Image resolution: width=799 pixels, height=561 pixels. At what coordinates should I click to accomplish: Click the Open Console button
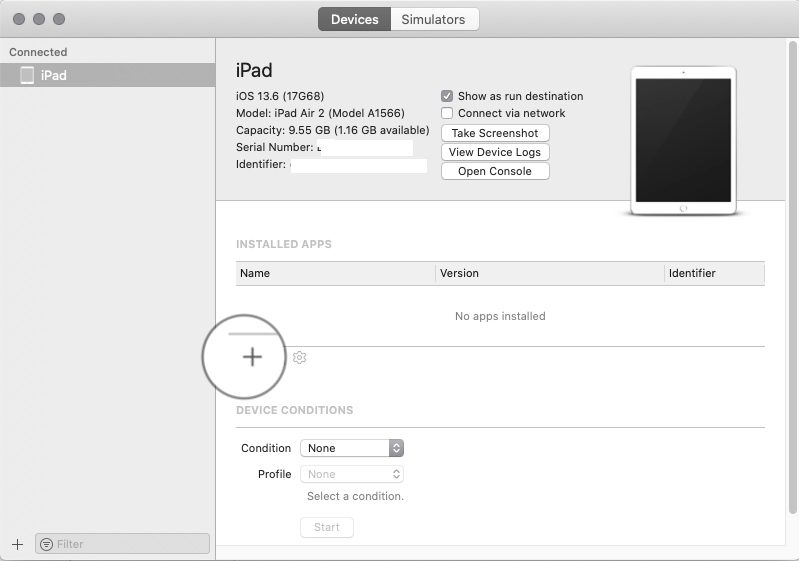click(x=495, y=171)
